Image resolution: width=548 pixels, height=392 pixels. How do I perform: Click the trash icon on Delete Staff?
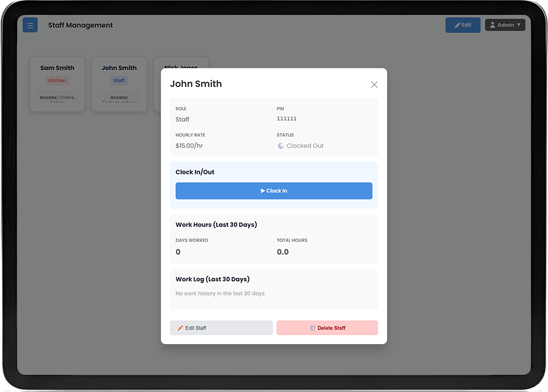312,328
